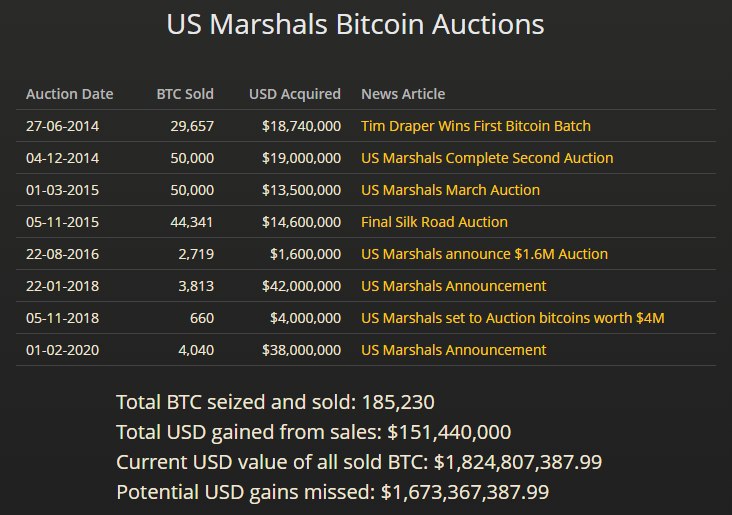
Task: Open US Marshals Announcement link for 22-01-2018
Action: (x=453, y=286)
